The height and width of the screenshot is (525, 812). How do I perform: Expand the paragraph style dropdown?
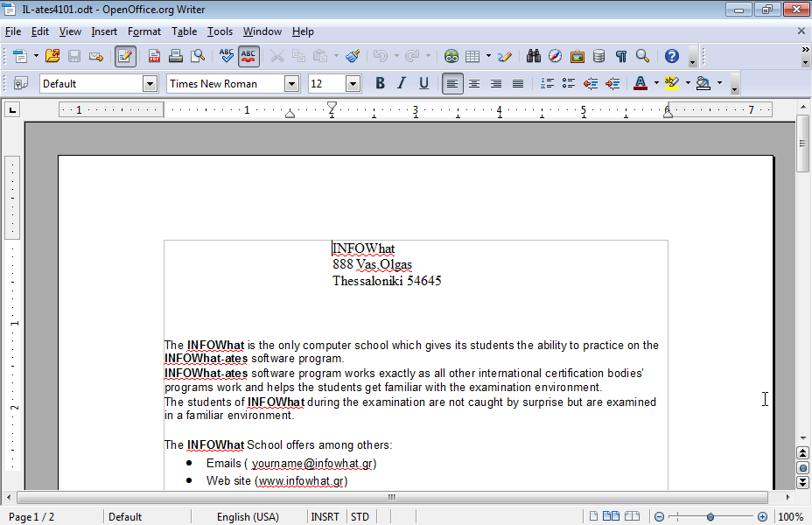coord(150,83)
